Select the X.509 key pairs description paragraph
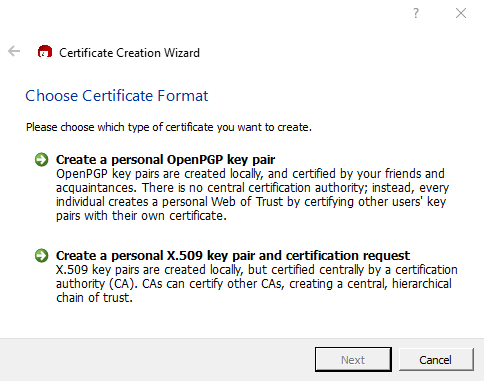The width and height of the screenshot is (484, 381). (x=257, y=284)
